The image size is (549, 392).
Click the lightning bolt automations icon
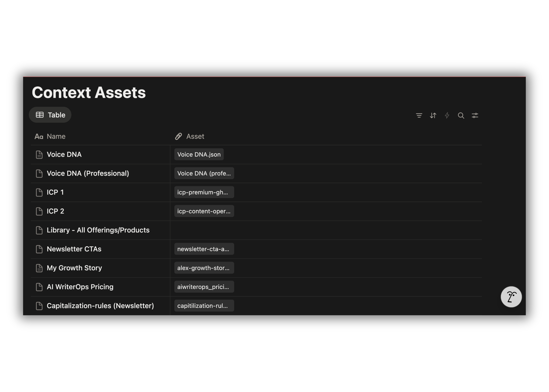point(447,115)
